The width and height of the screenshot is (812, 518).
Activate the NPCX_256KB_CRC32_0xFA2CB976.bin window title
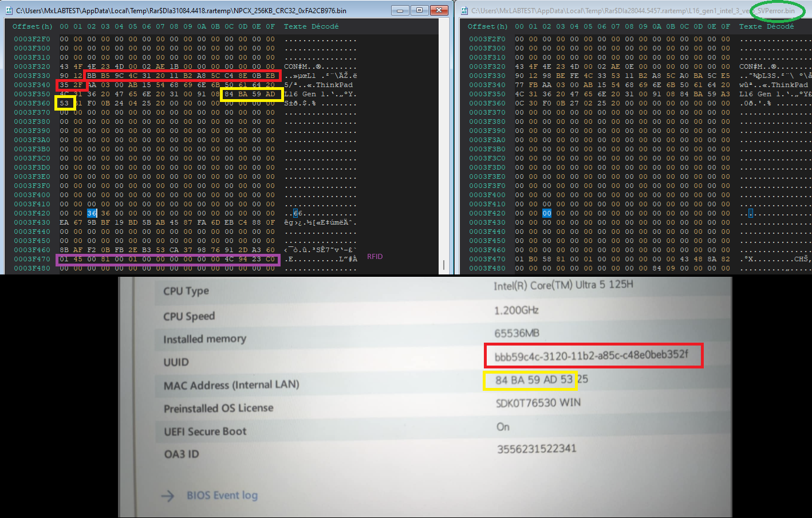181,10
